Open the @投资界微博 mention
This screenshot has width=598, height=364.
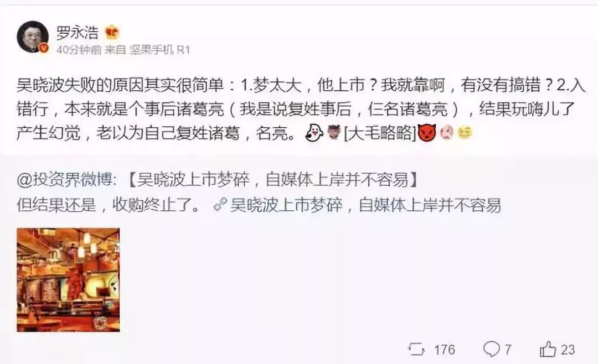pos(64,180)
